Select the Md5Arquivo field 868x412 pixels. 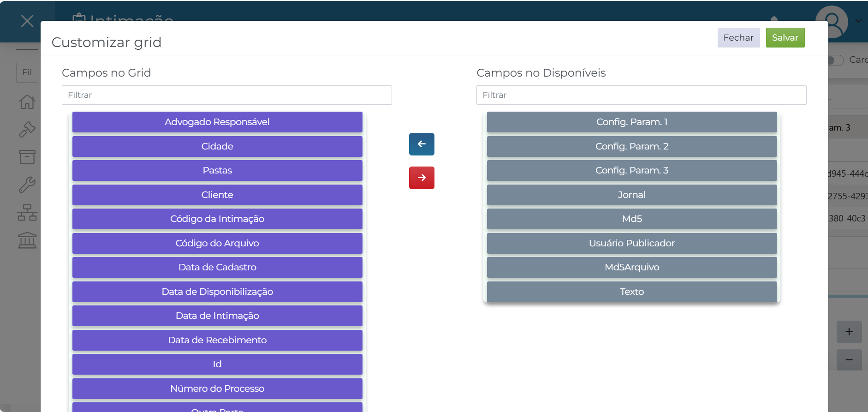[632, 268]
